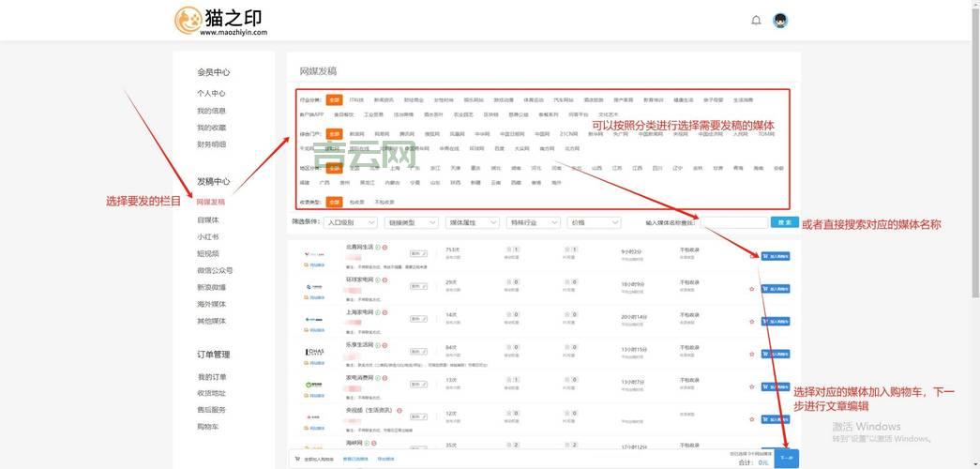Select the 全部 filter for 收录类型
980x469 pixels.
pyautogui.click(x=334, y=202)
